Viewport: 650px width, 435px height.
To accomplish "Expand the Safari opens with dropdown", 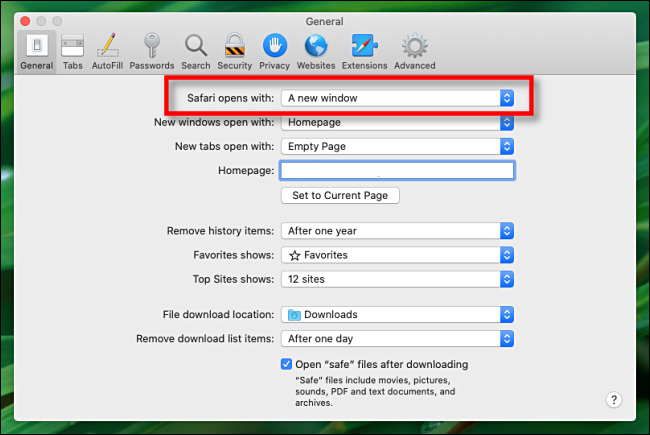I will coord(397,98).
